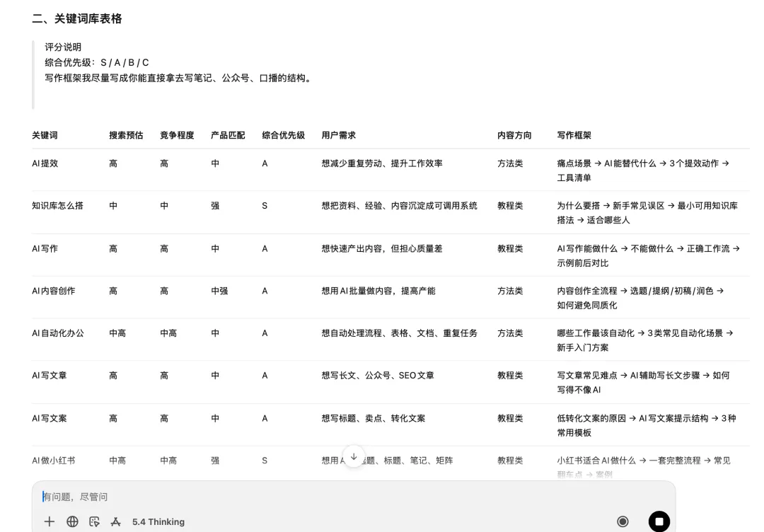Click the apps icon before 5.4 Thinking

pos(116,521)
